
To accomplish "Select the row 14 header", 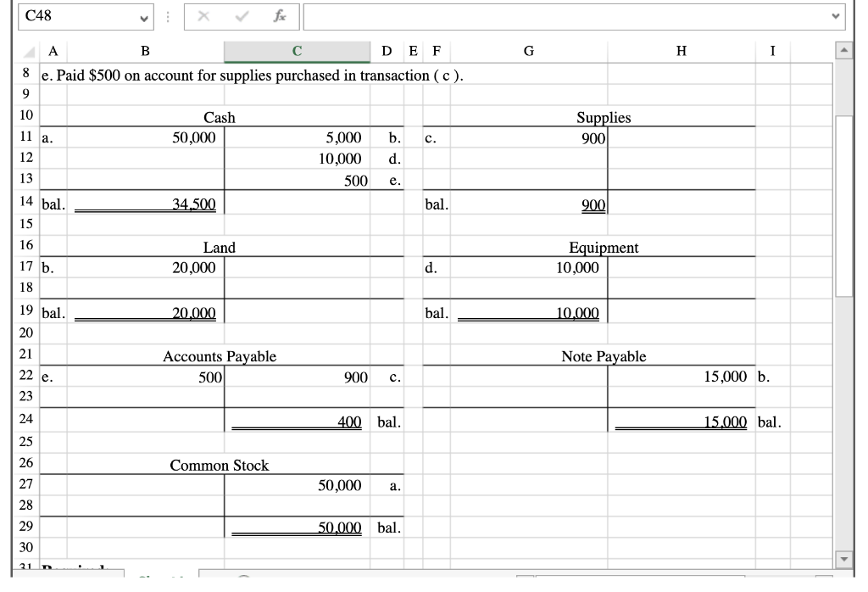I will point(27,202).
